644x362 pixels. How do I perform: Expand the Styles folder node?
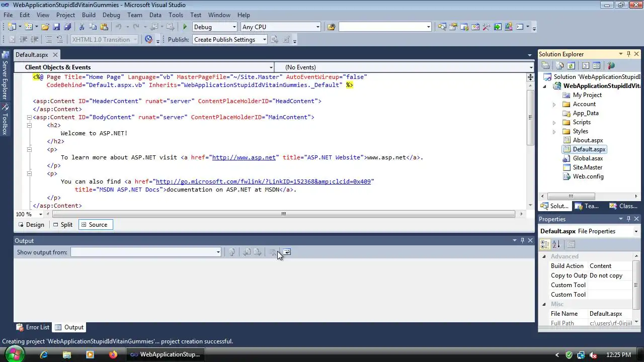click(x=554, y=131)
